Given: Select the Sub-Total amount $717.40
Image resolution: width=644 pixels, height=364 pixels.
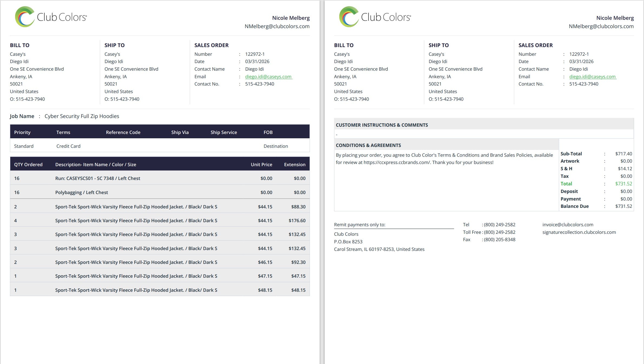Looking at the screenshot, I should (624, 154).
